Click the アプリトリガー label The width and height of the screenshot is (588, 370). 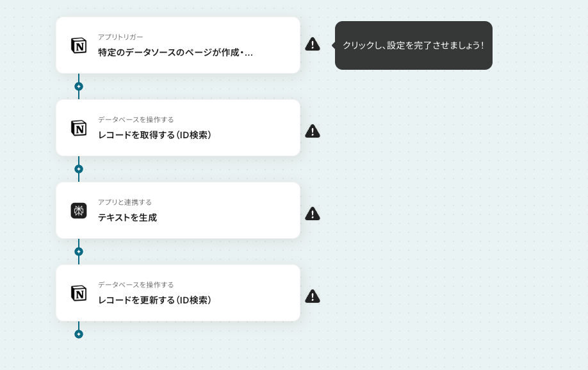pos(120,37)
